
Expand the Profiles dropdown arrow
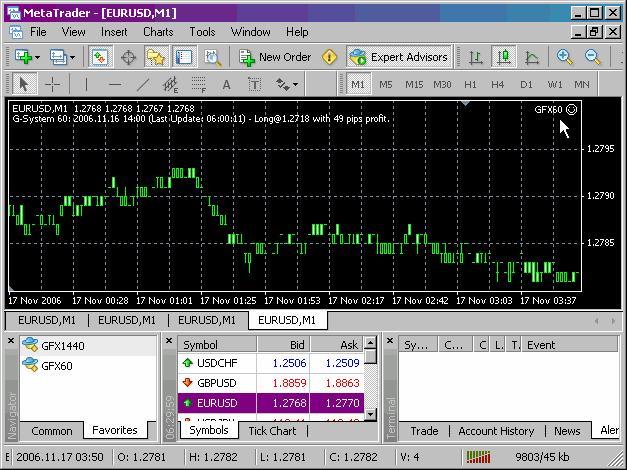pos(72,58)
